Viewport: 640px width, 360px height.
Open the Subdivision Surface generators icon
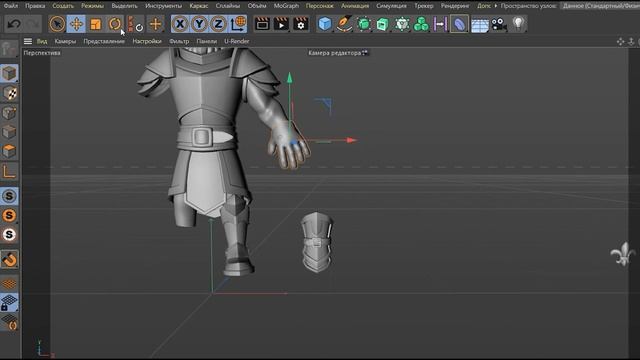click(364, 24)
